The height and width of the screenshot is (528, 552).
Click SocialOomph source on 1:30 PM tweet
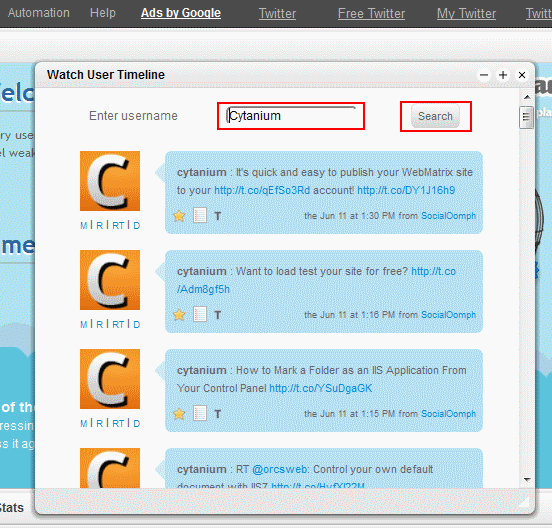(x=448, y=216)
